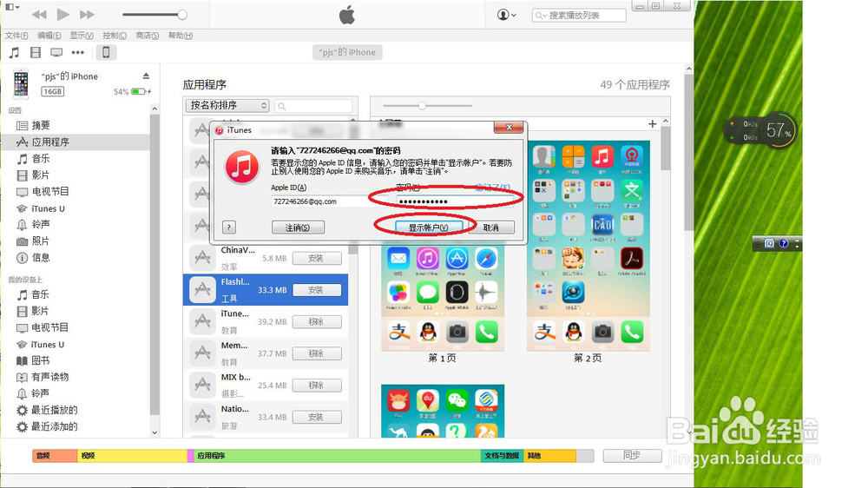Open the more libraries ellipsis icon
This screenshot has width=868, height=488.
[78, 53]
